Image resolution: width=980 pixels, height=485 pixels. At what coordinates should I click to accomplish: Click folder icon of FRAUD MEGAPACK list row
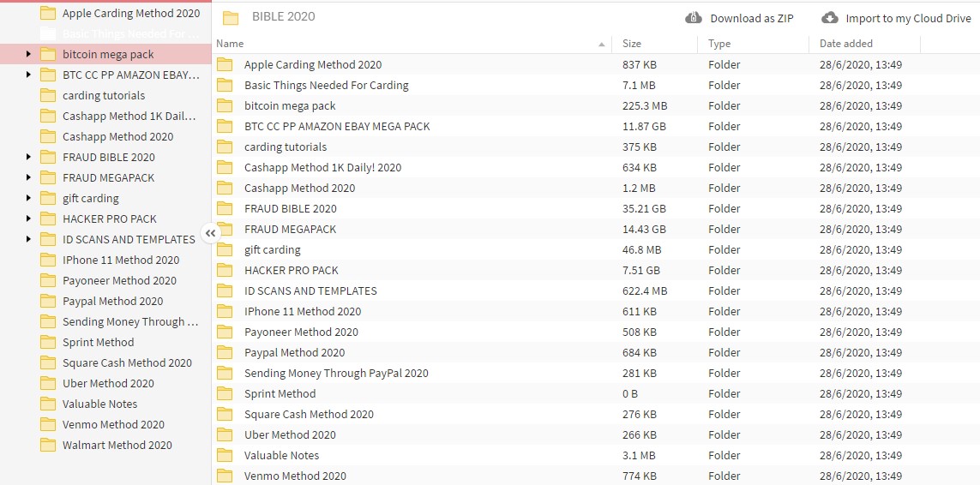tap(225, 230)
